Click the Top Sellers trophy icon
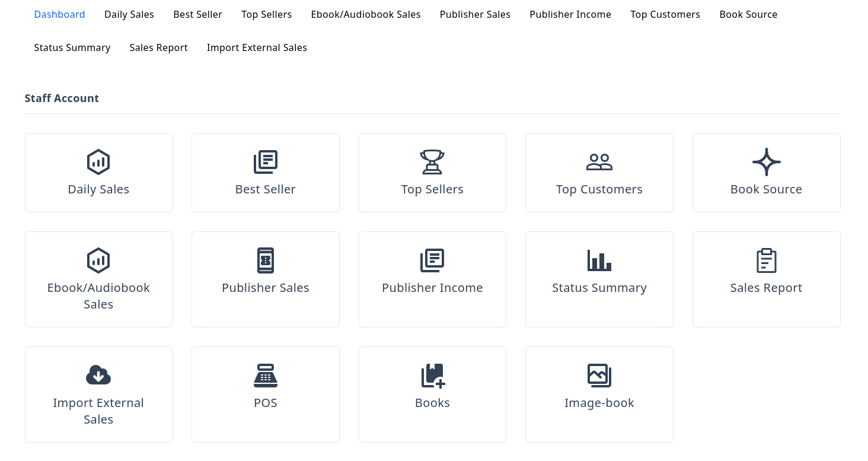 click(x=432, y=162)
